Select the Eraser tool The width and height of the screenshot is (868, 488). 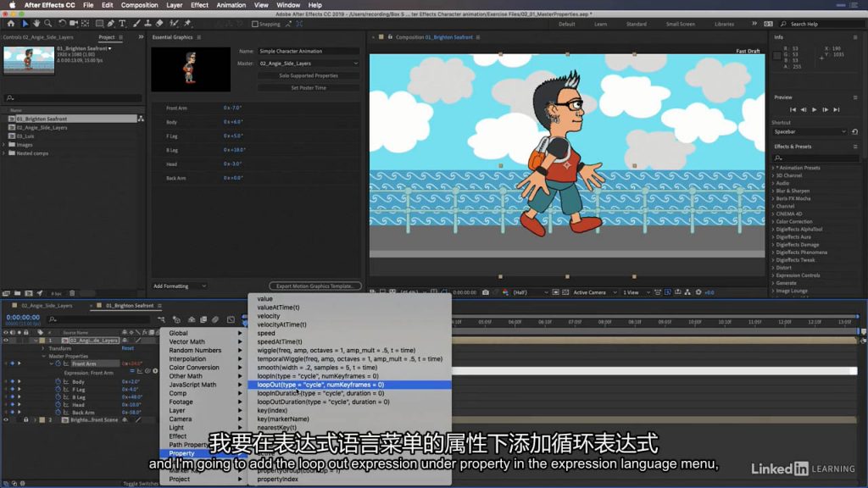click(159, 24)
